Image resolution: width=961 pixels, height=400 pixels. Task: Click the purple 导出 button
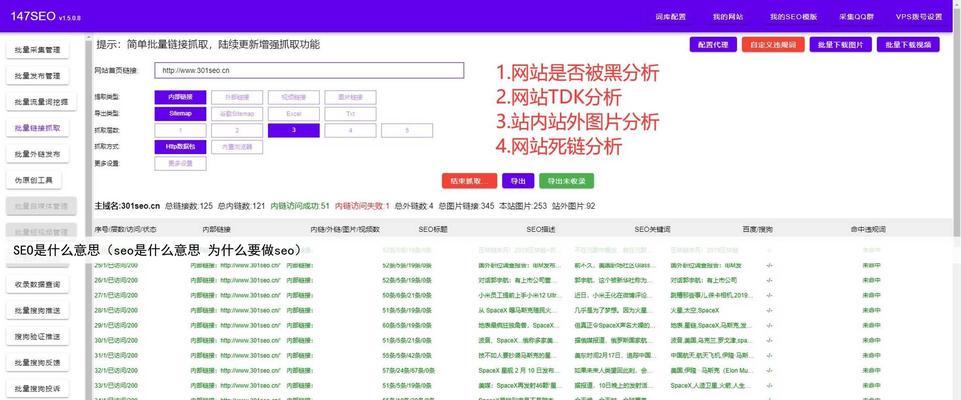pyautogui.click(x=518, y=181)
